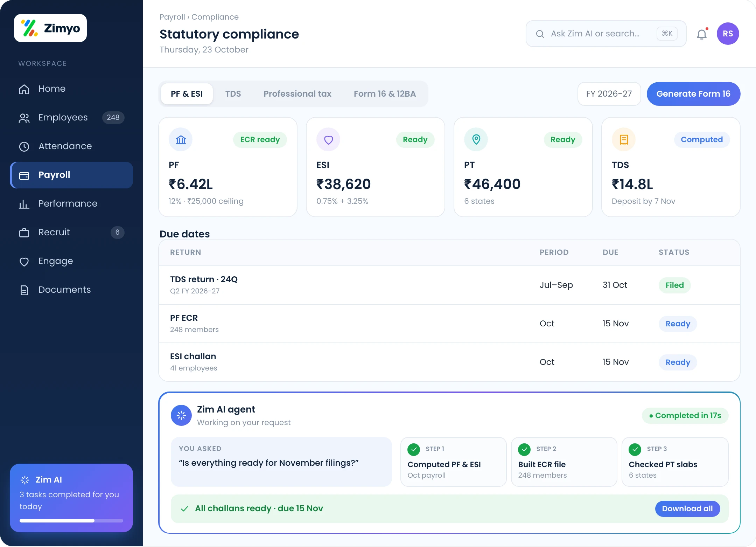This screenshot has height=547, width=756.
Task: Click the TDS receipt icon
Action: pyautogui.click(x=624, y=139)
